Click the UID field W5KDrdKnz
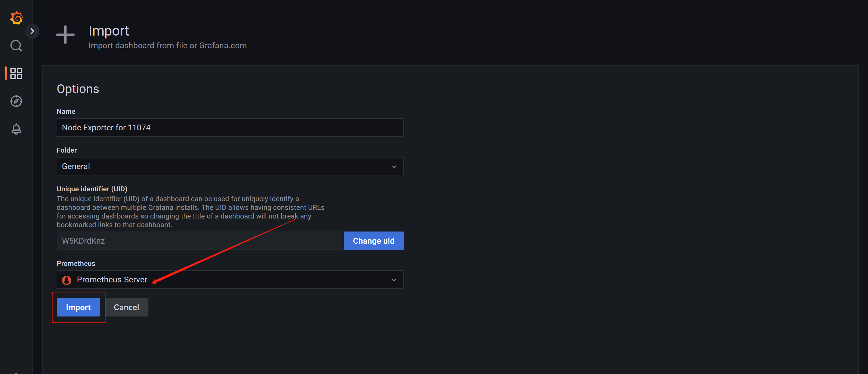868x374 pixels. pyautogui.click(x=200, y=241)
